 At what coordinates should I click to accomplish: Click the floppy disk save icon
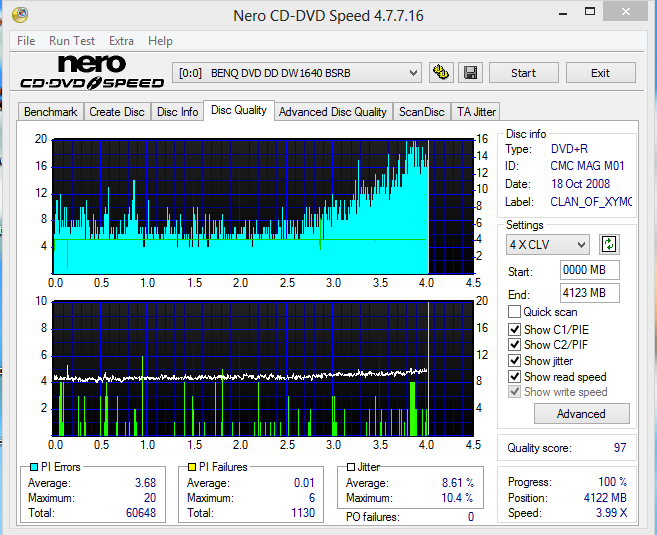(x=471, y=73)
